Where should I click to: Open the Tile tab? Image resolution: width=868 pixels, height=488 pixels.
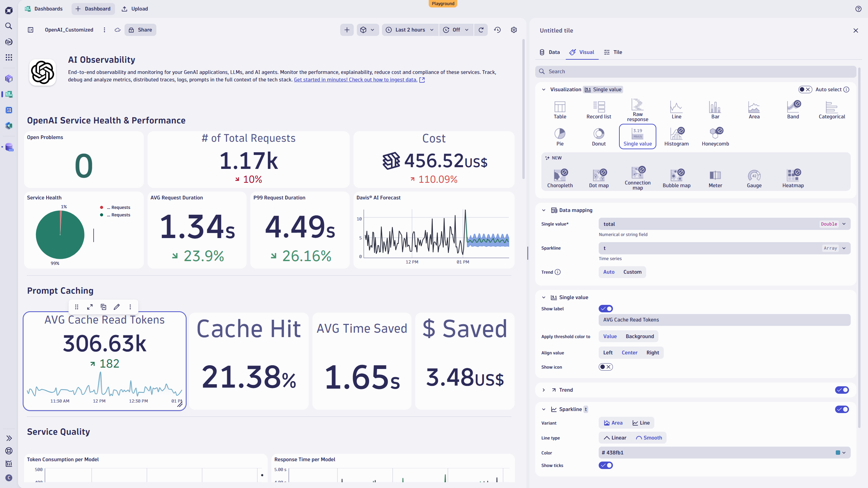coord(613,52)
